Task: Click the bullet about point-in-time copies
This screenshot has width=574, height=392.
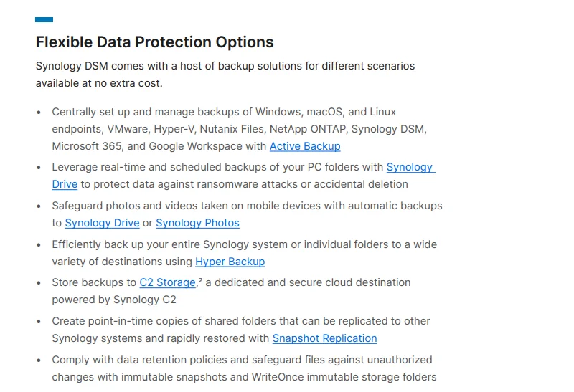Action: [241, 321]
